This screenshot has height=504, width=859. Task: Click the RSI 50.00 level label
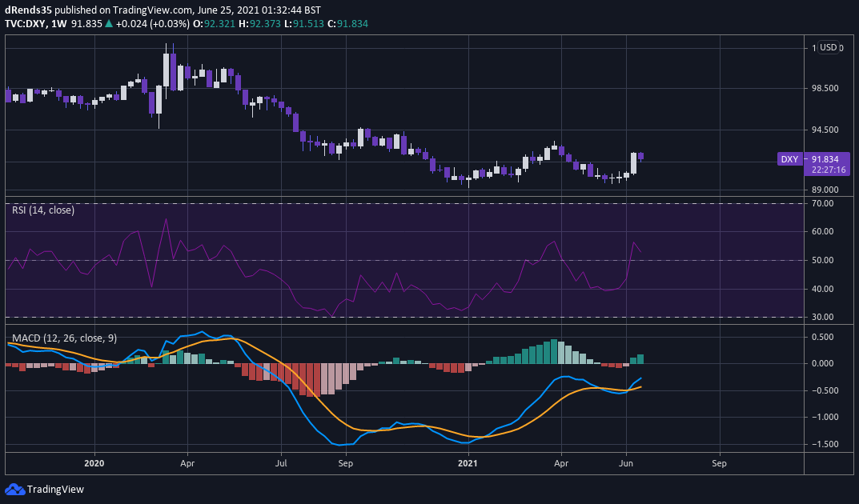[822, 261]
